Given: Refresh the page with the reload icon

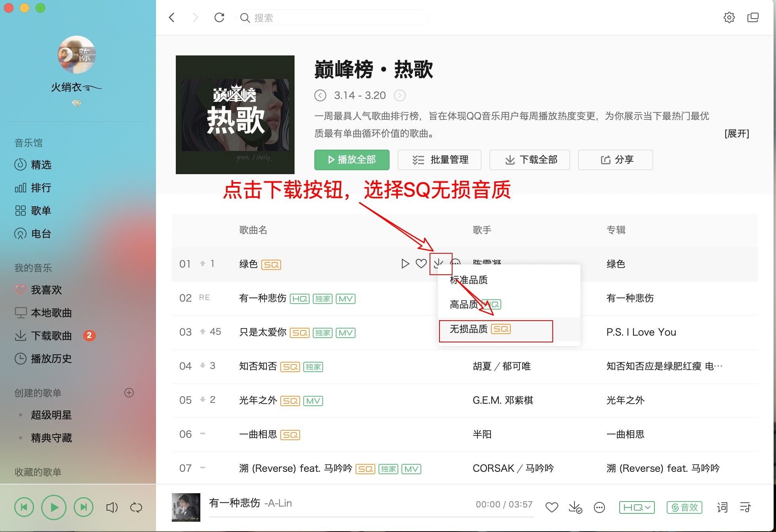Looking at the screenshot, I should [x=219, y=17].
